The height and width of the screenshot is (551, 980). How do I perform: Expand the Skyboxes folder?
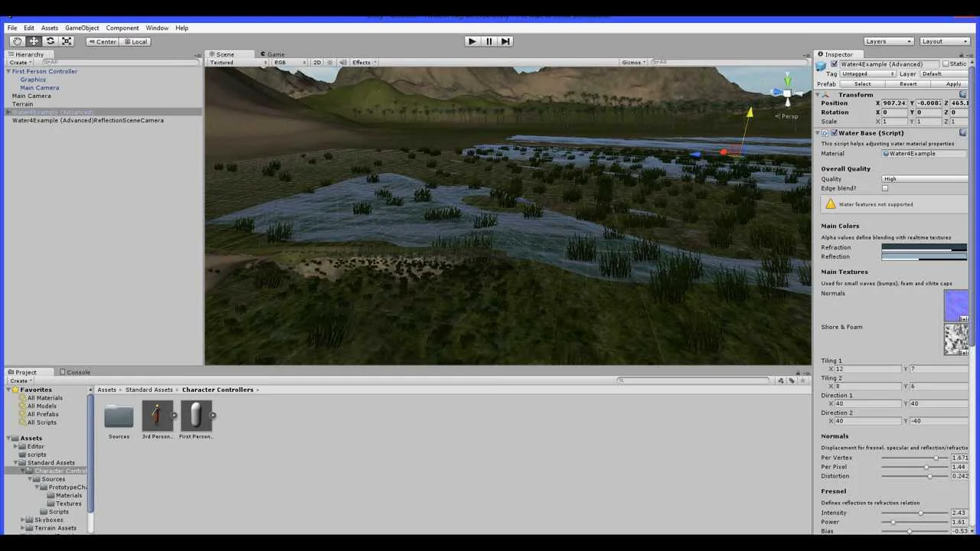22,520
